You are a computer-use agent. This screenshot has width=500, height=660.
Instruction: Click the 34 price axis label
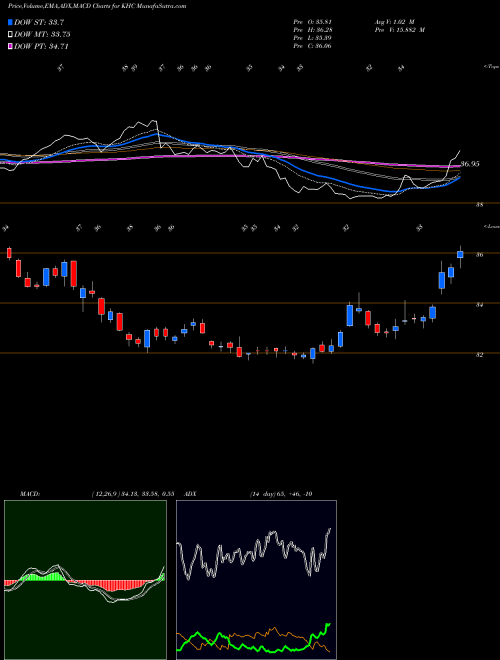[479, 305]
